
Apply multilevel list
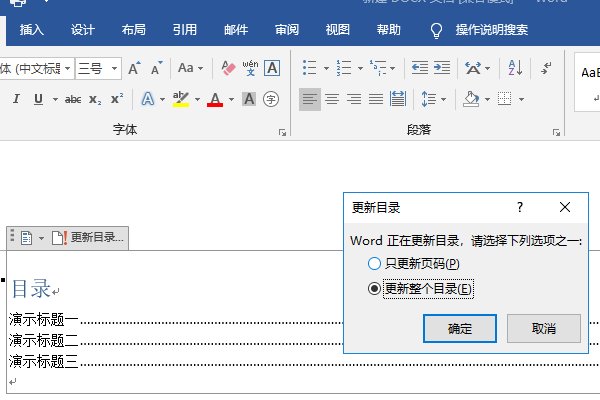coord(378,68)
